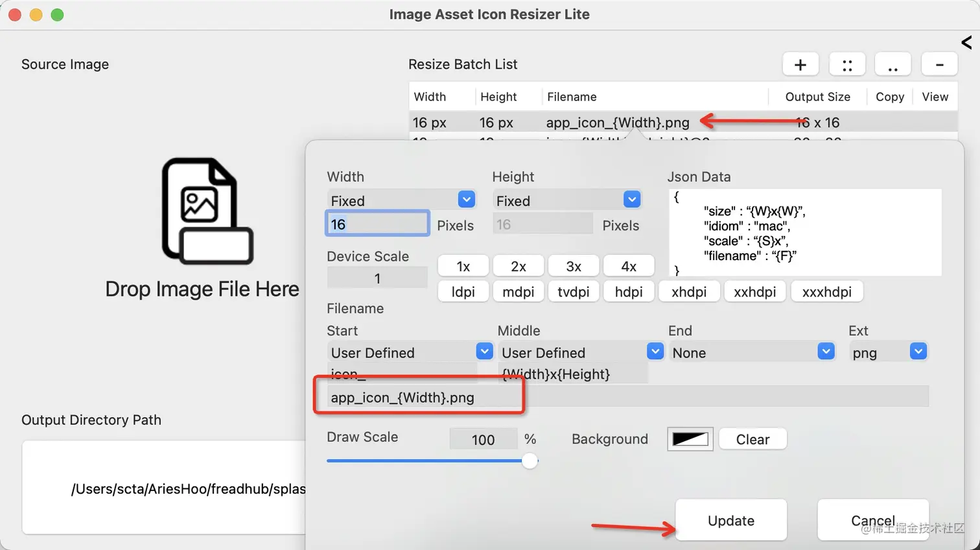Click the Draw Scale percentage field 100
Viewport: 980px width, 550px height.
point(483,439)
